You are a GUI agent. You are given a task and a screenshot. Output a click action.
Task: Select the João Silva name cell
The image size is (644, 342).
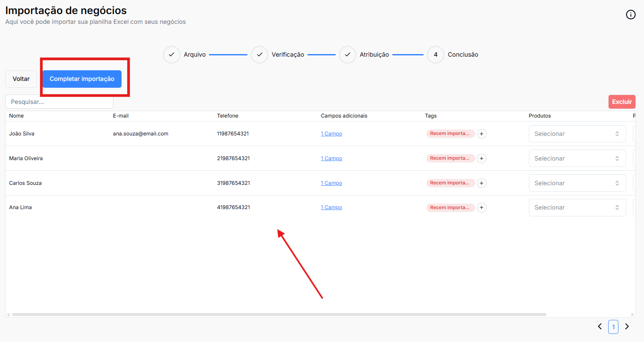coord(22,134)
